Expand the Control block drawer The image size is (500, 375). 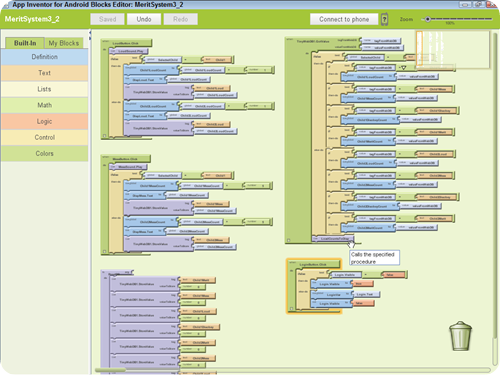(x=45, y=137)
